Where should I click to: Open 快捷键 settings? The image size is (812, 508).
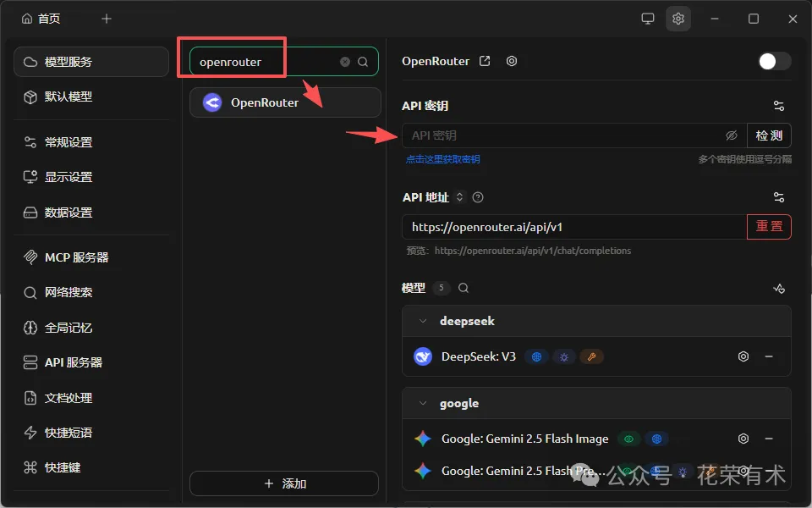91,467
